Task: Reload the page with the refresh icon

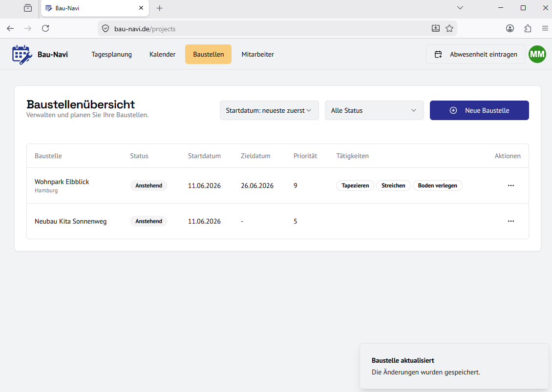Action: [45, 28]
